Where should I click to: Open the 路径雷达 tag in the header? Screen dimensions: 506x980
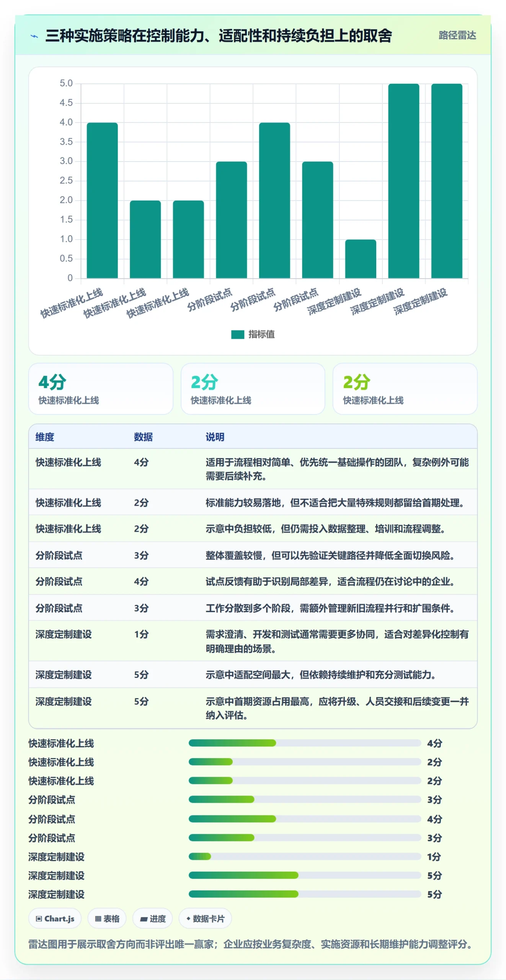[457, 35]
